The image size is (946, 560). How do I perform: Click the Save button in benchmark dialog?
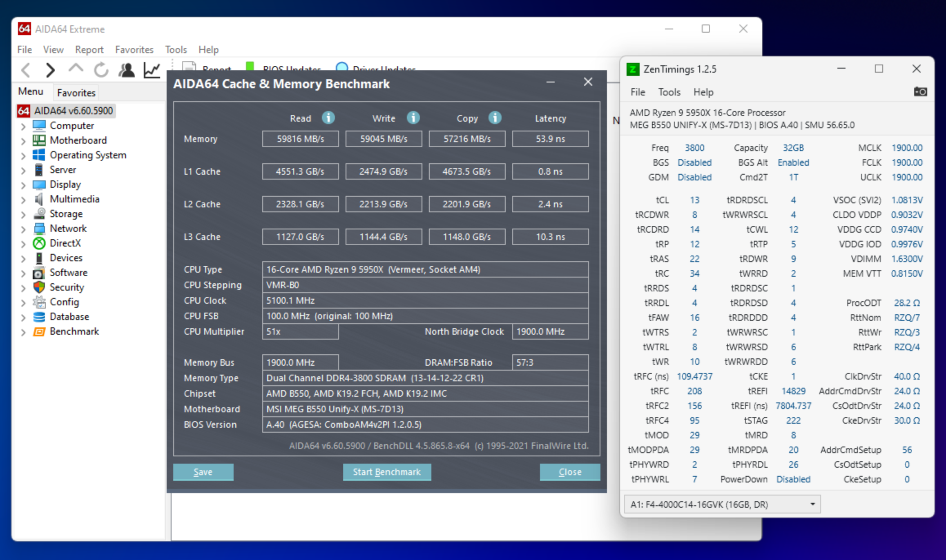[x=203, y=472]
